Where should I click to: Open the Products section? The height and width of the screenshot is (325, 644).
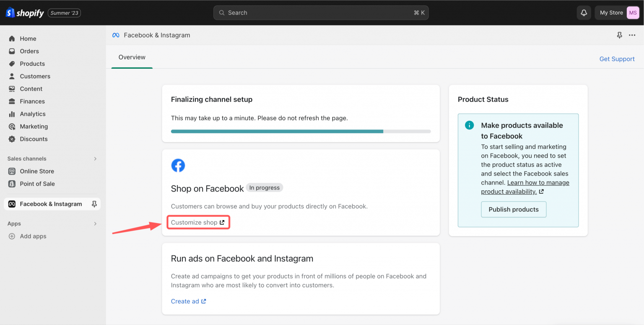click(x=31, y=63)
